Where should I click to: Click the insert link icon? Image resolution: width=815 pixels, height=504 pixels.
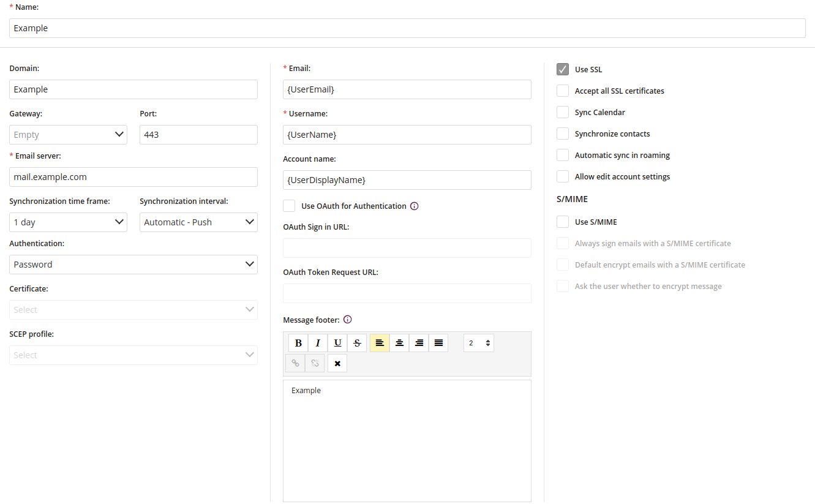(295, 363)
